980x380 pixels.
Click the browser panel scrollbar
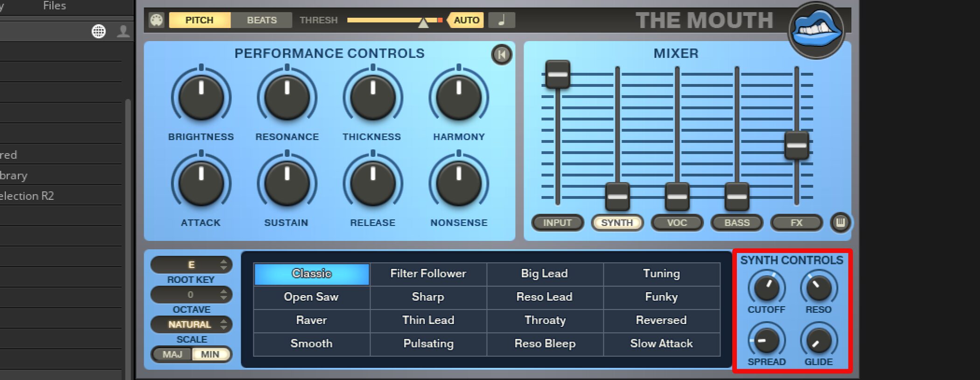pos(128,239)
